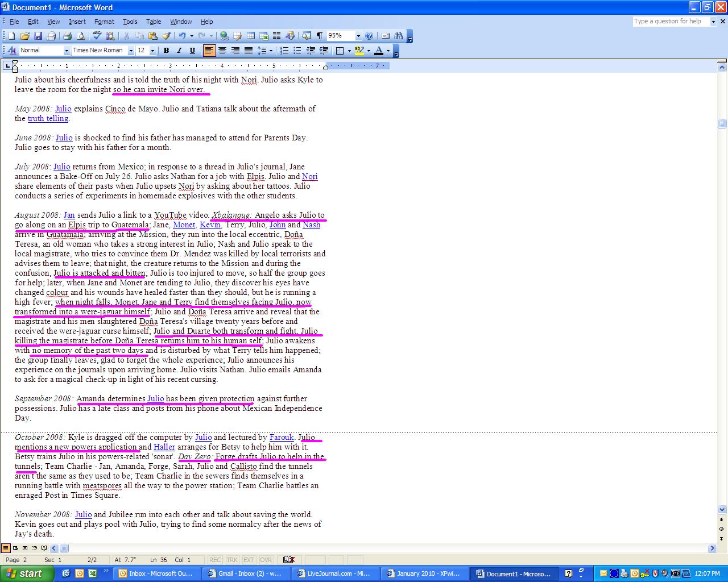Set Align Right paragraph alignment
This screenshot has width=728, height=582.
235,51
